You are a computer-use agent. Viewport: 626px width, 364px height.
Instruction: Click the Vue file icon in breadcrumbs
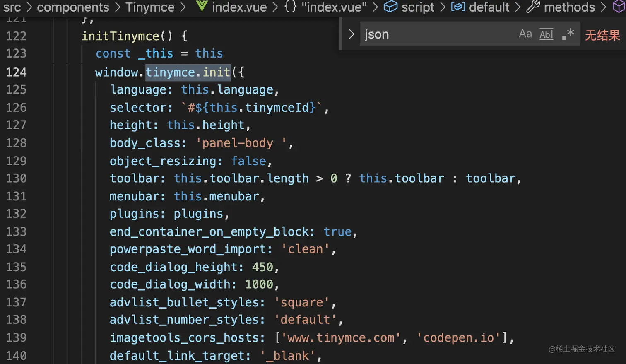[x=202, y=7]
